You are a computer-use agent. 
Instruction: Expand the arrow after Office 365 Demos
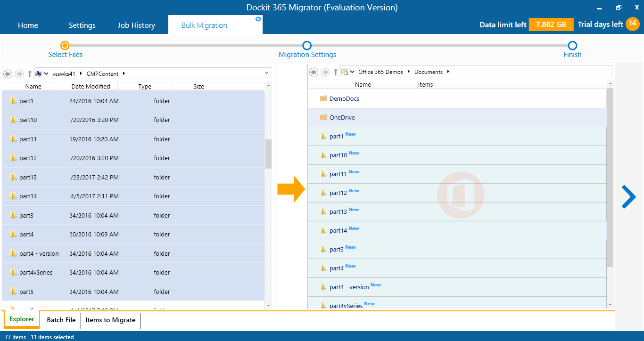click(409, 72)
